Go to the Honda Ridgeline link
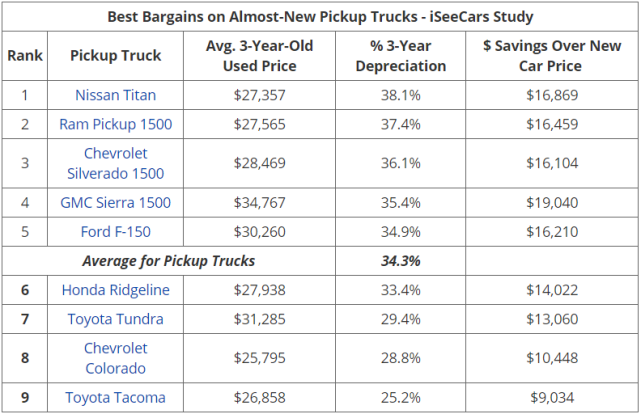This screenshot has width=641, height=414. (x=115, y=289)
